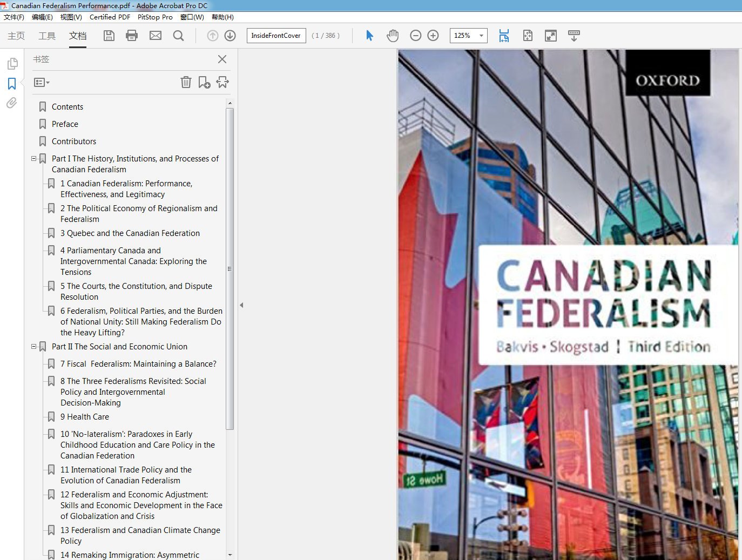Click the Full screen mode icon

click(551, 36)
